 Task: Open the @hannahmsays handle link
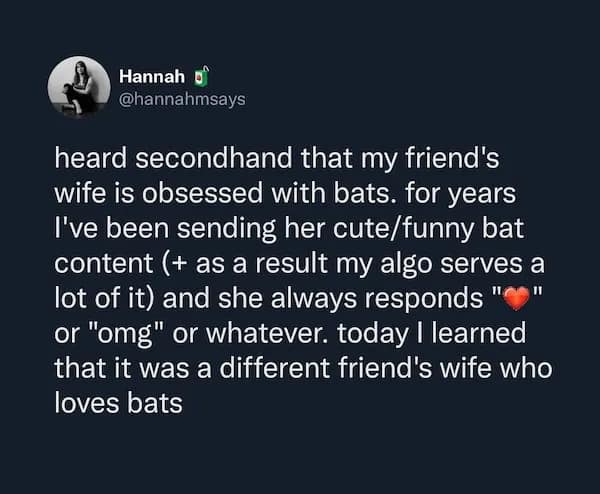[x=181, y=98]
